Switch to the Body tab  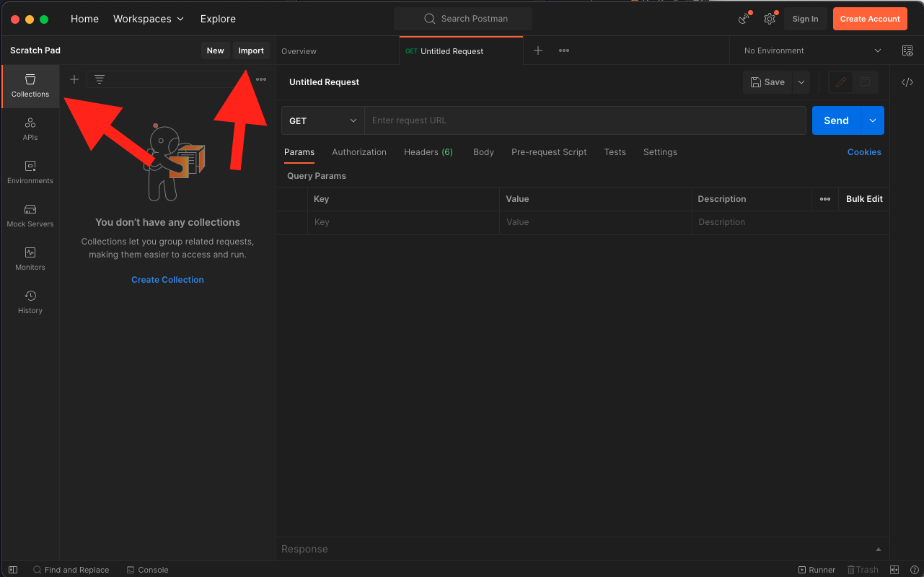(483, 152)
